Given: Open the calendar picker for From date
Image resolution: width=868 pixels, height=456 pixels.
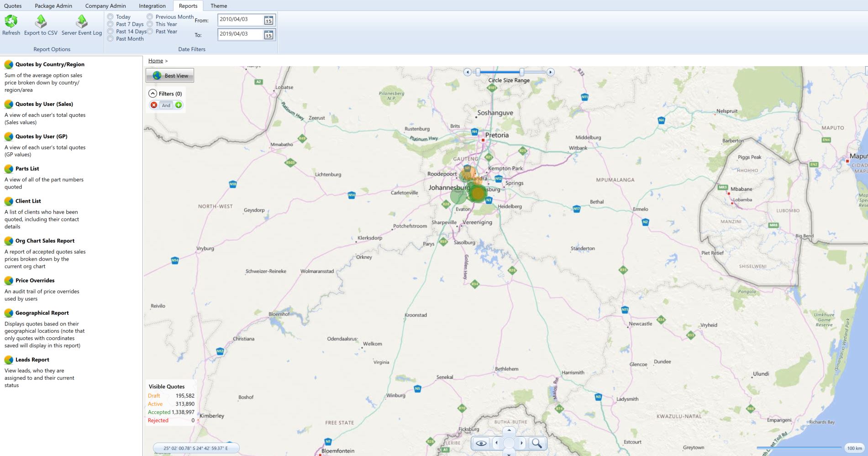Looking at the screenshot, I should tap(268, 20).
